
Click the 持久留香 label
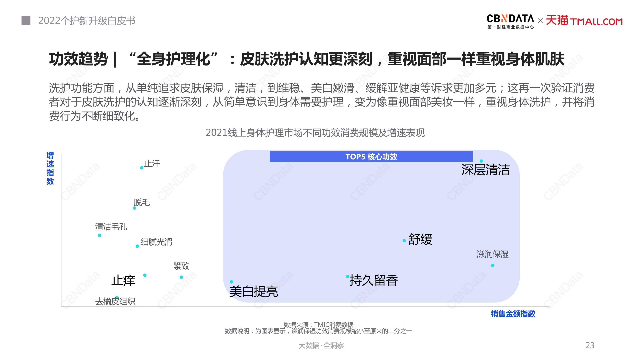coord(373,280)
